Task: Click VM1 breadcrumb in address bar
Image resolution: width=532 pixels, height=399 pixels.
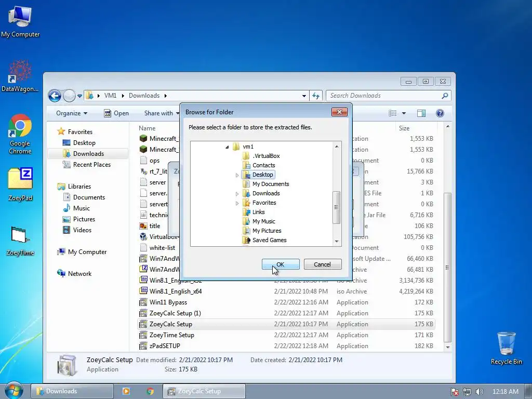Action: click(x=110, y=96)
